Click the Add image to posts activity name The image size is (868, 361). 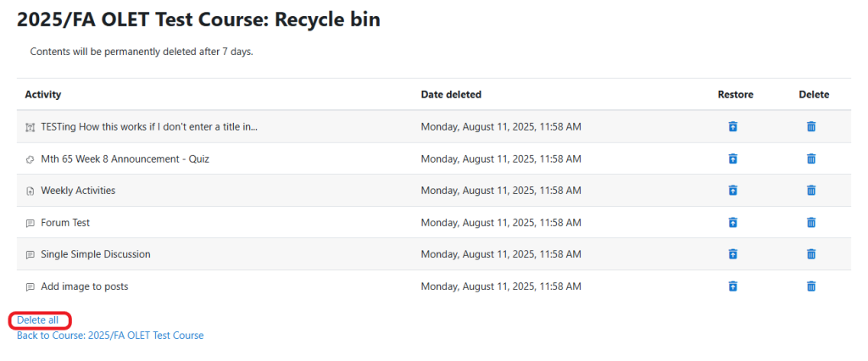85,286
